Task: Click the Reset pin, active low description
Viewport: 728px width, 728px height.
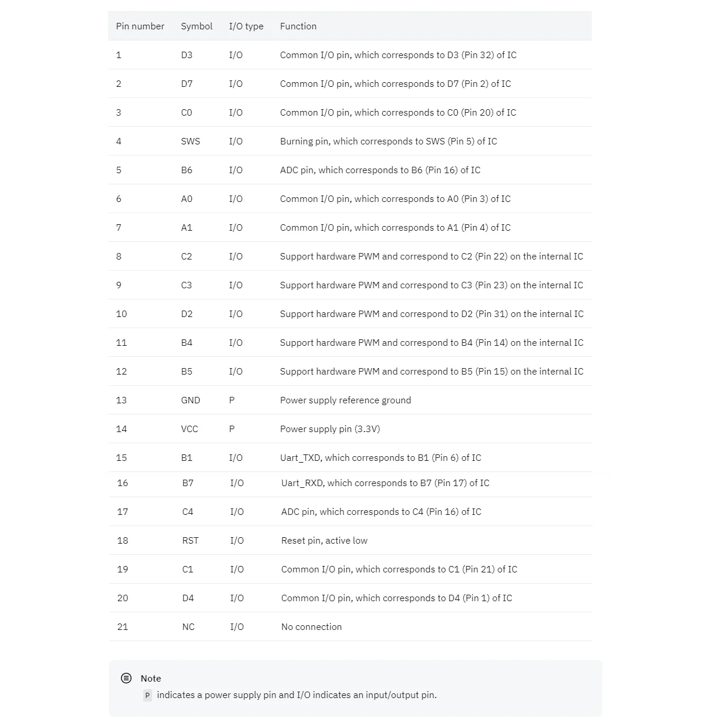Action: coord(324,541)
